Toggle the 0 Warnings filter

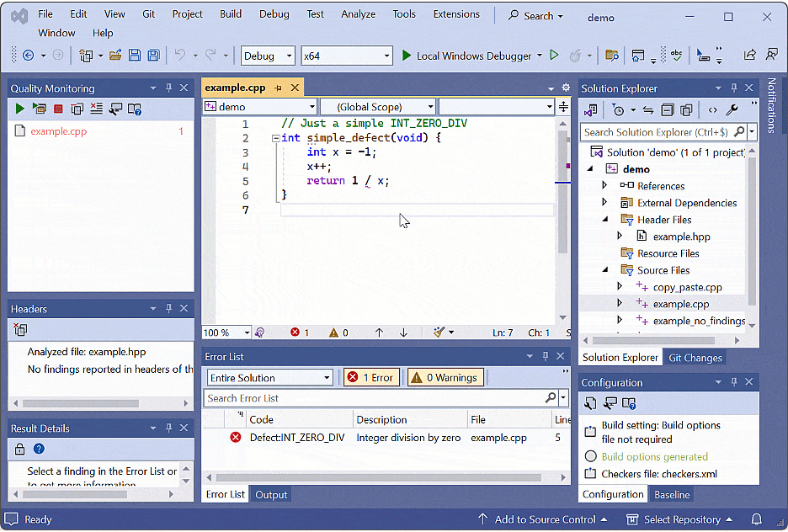(445, 377)
